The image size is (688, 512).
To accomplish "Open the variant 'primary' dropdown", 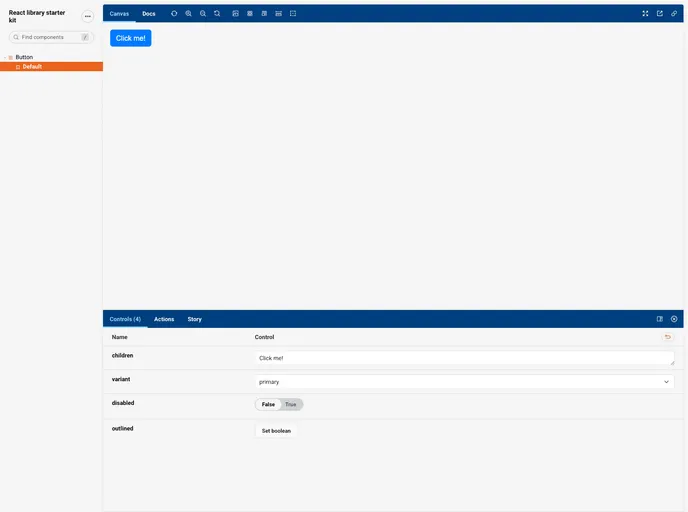I will pos(464,382).
